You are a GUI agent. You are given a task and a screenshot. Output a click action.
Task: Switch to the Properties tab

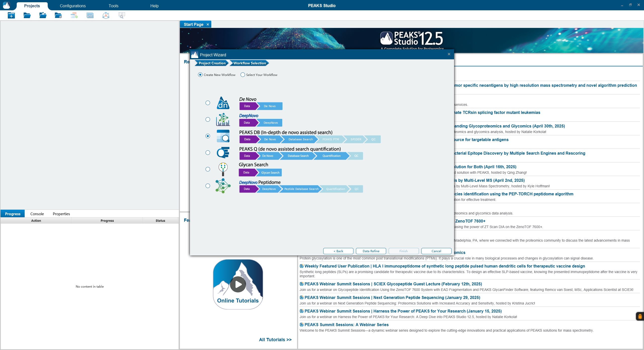(x=61, y=214)
